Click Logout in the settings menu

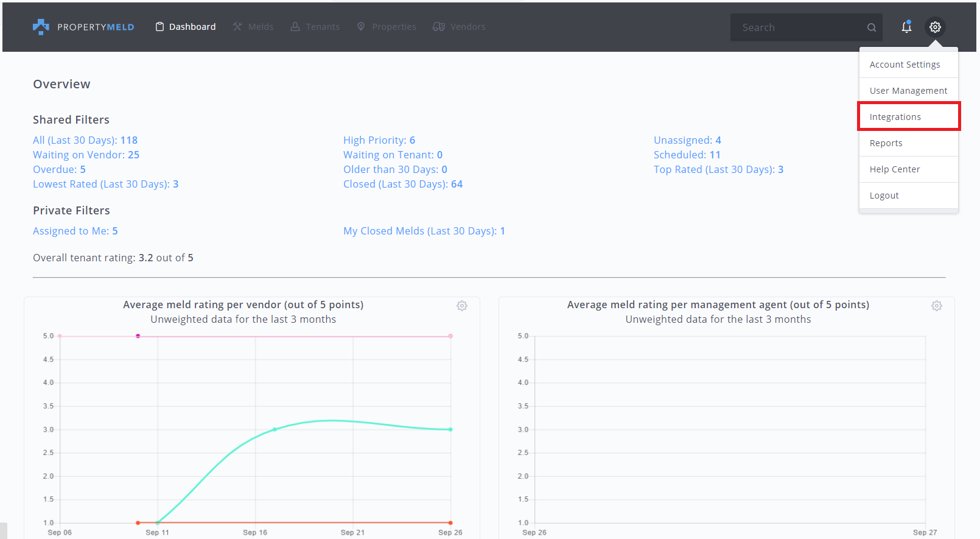(884, 196)
